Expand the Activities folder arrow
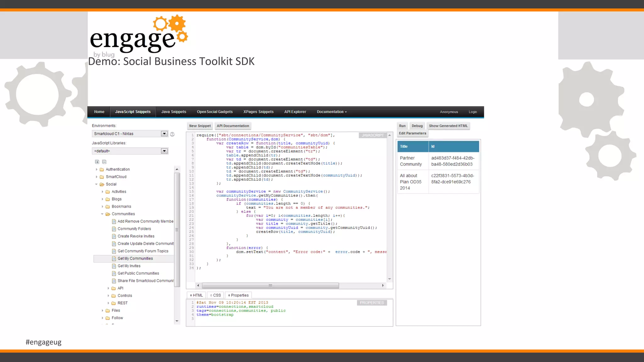 click(x=103, y=192)
